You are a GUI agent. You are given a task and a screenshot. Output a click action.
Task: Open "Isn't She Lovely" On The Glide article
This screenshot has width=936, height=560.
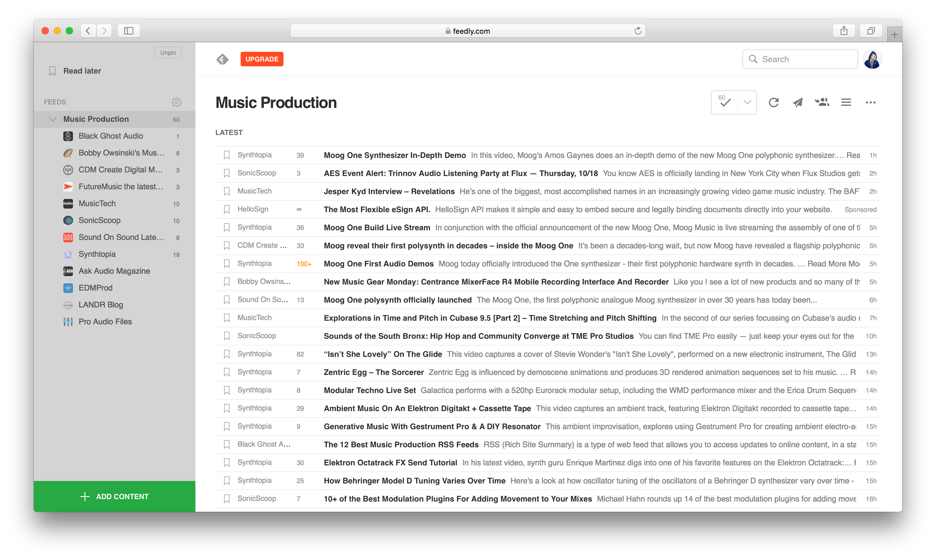pyautogui.click(x=383, y=354)
